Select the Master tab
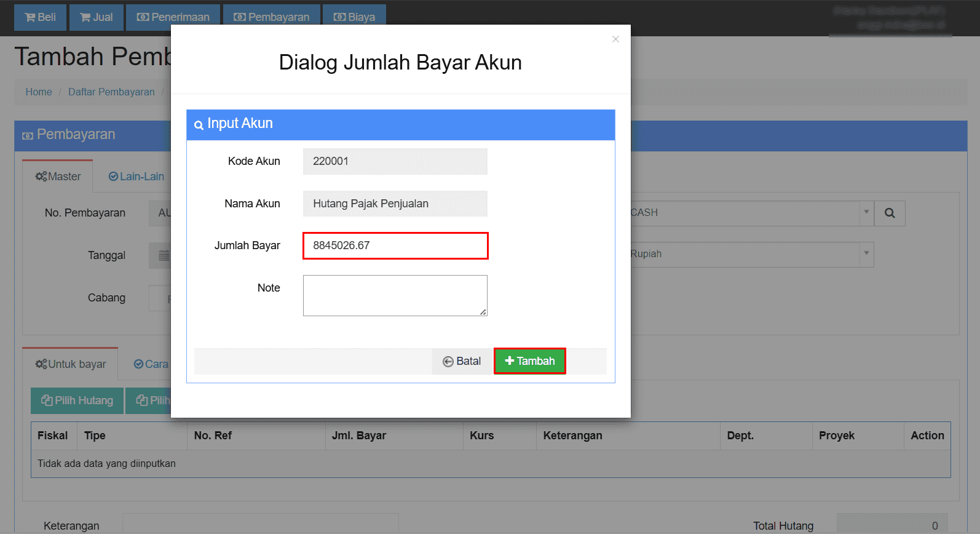980x534 pixels. click(x=58, y=177)
